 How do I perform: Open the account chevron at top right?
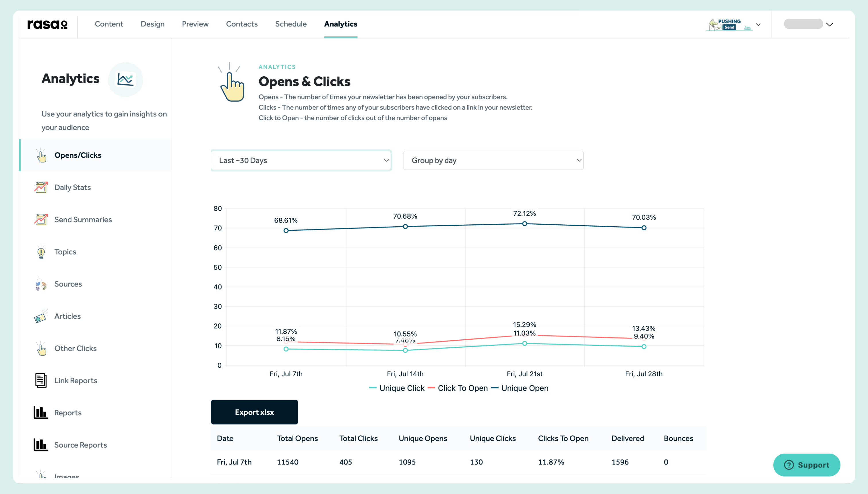click(x=830, y=24)
